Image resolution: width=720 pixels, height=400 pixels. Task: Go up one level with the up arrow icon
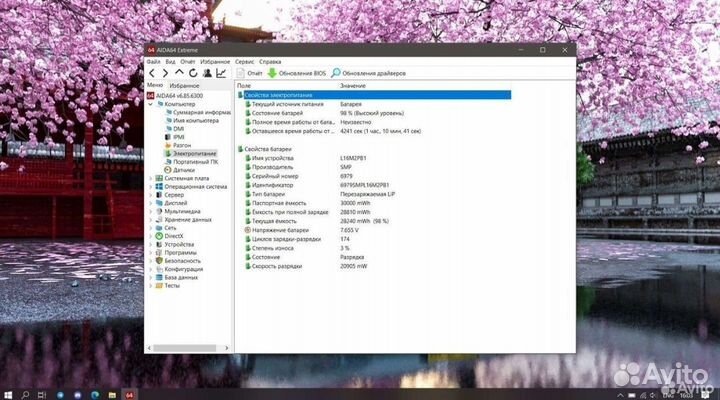[x=179, y=73]
